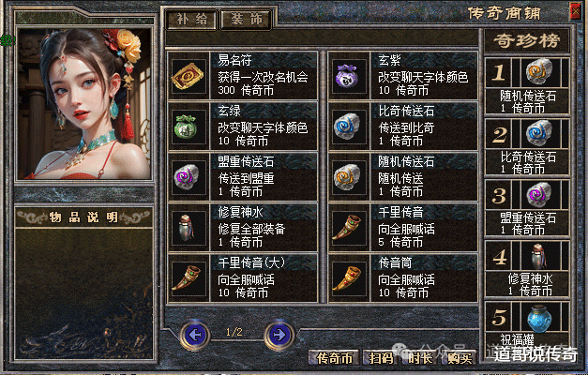The height and width of the screenshot is (375, 588).
Task: Select the 千里传音(大) horn icon
Action: click(x=188, y=278)
